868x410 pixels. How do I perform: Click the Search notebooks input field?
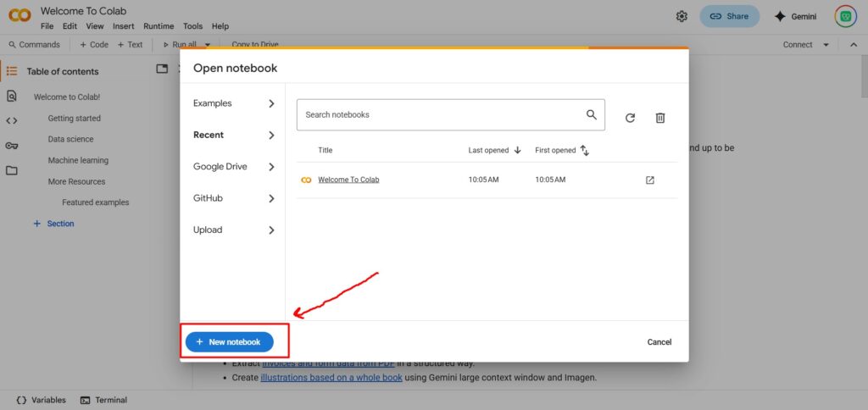tap(441, 114)
